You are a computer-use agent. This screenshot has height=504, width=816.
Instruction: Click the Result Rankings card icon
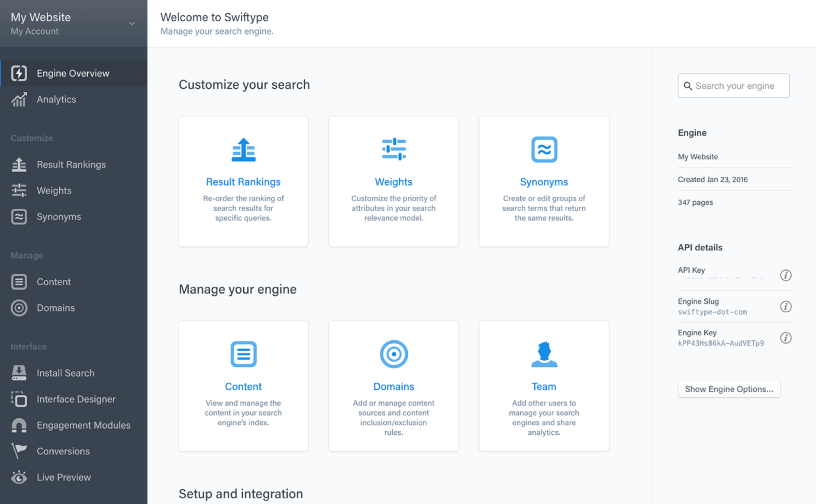point(243,150)
